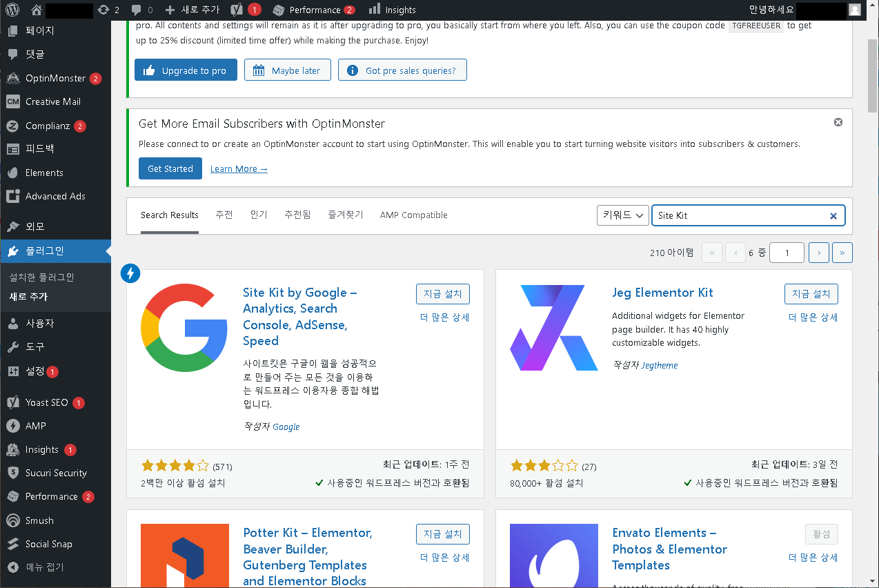Install Site Kit by Google plugin
879x588 pixels.
(x=443, y=293)
